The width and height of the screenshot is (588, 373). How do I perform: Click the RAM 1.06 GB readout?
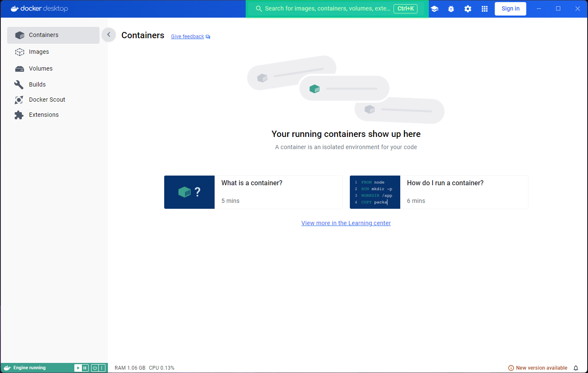[130, 368]
